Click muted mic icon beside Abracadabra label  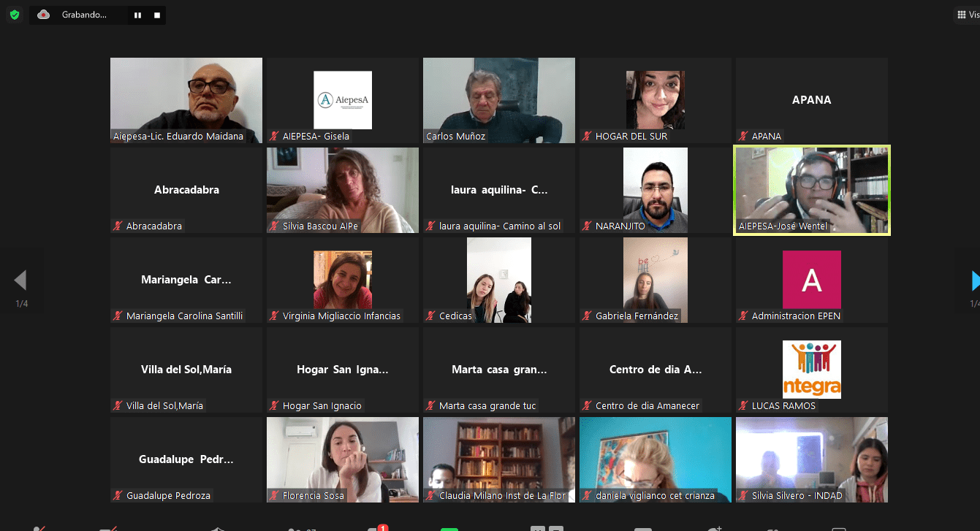point(118,226)
